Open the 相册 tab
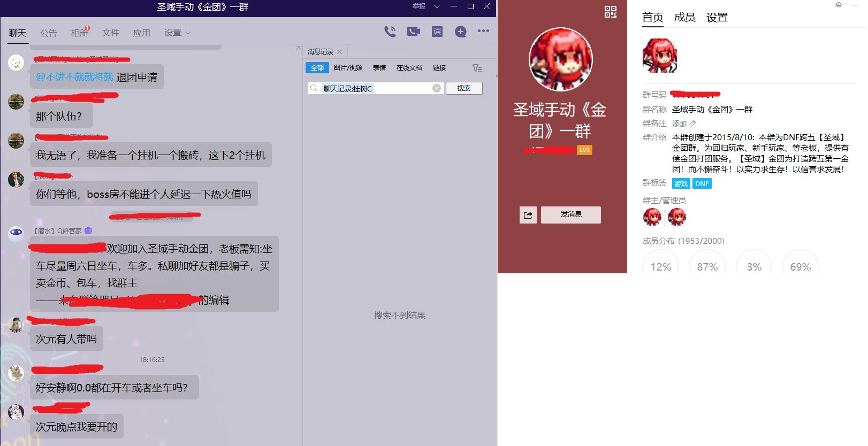The width and height of the screenshot is (868, 446). tap(80, 33)
